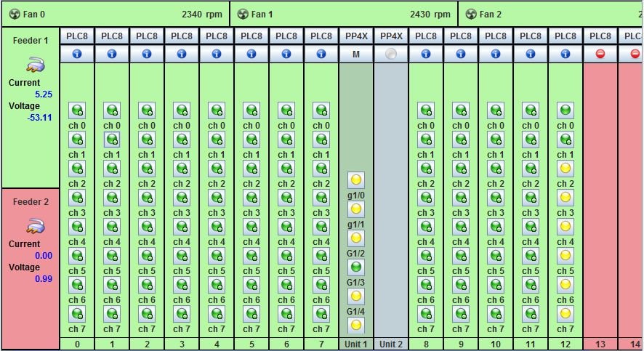Click the M status button of Unit 1
644x351 pixels.
click(x=356, y=54)
